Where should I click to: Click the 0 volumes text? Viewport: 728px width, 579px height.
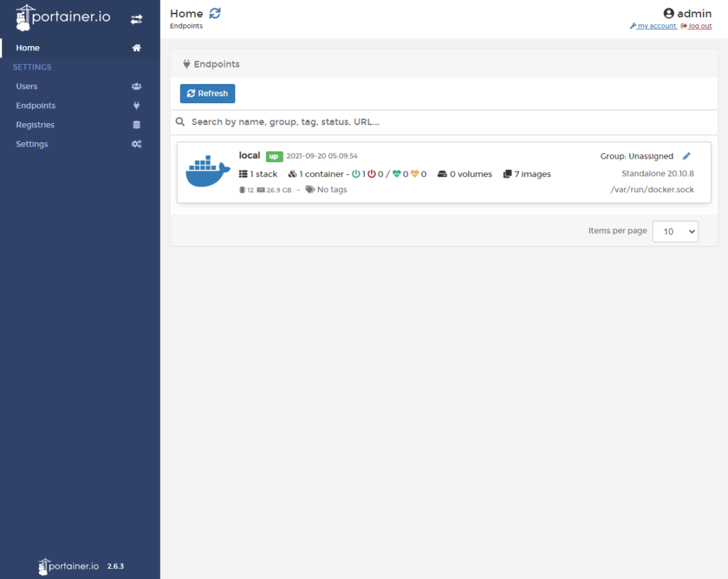pos(471,174)
